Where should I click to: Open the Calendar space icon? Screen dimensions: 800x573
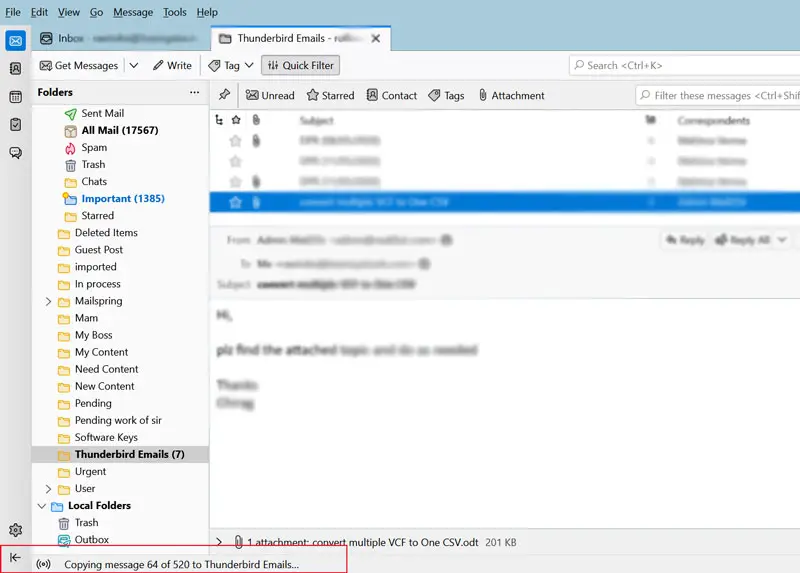[15, 97]
